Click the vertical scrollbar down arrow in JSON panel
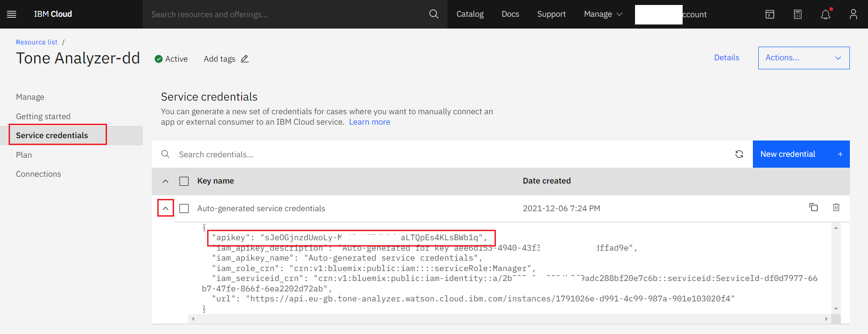Screen dimensions: 868x334 pos(836,309)
